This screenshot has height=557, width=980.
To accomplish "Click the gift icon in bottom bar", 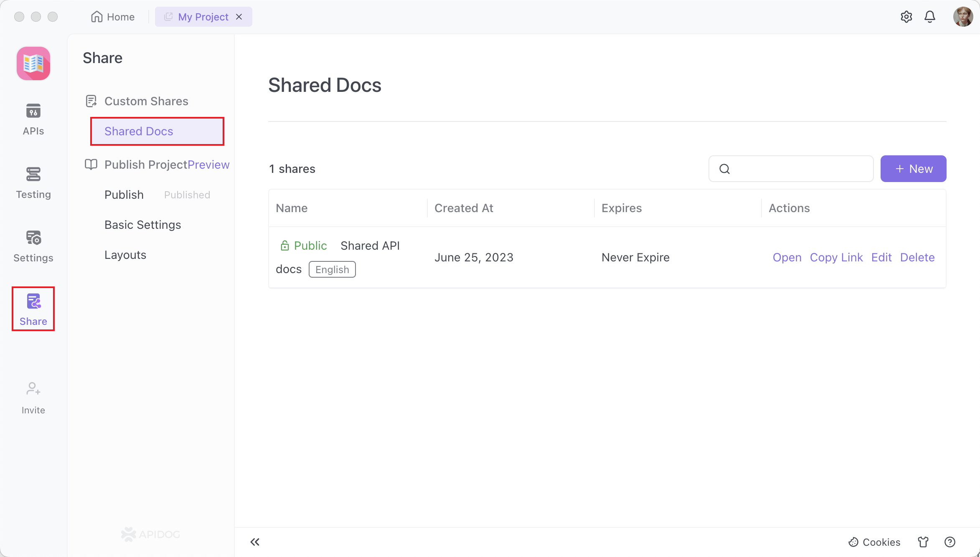I will [924, 542].
